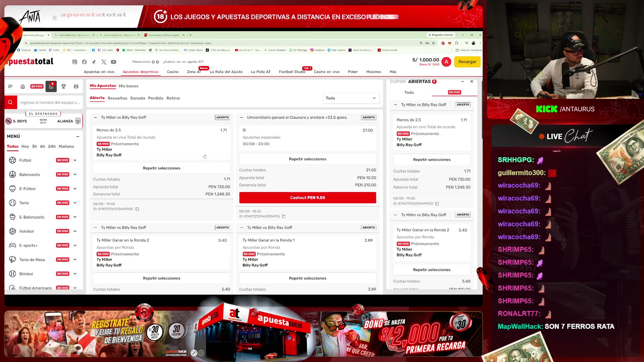Viewport: 644px width, 362px height.
Task: Click the Baloncesto basketball icon
Action: [12, 175]
